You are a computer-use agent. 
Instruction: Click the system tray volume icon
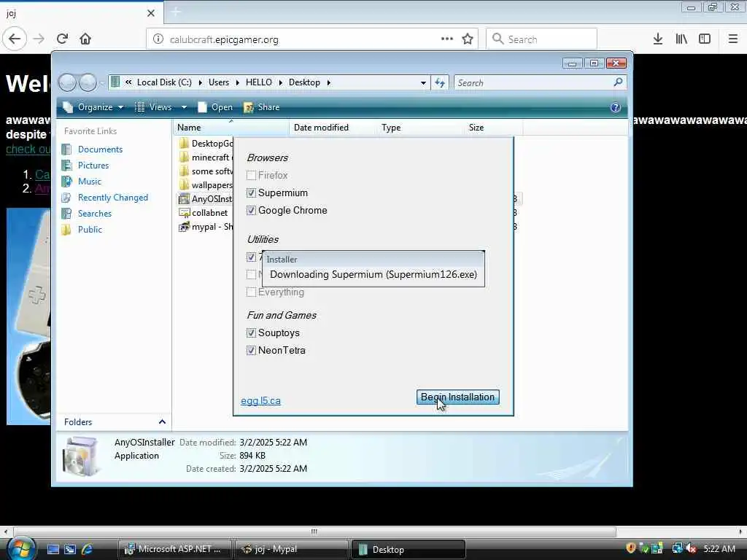692,548
